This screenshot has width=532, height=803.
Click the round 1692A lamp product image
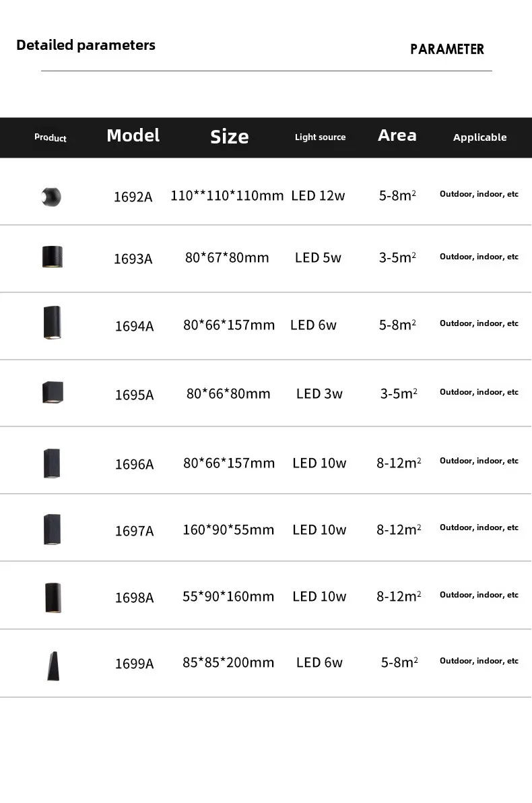[x=51, y=197]
